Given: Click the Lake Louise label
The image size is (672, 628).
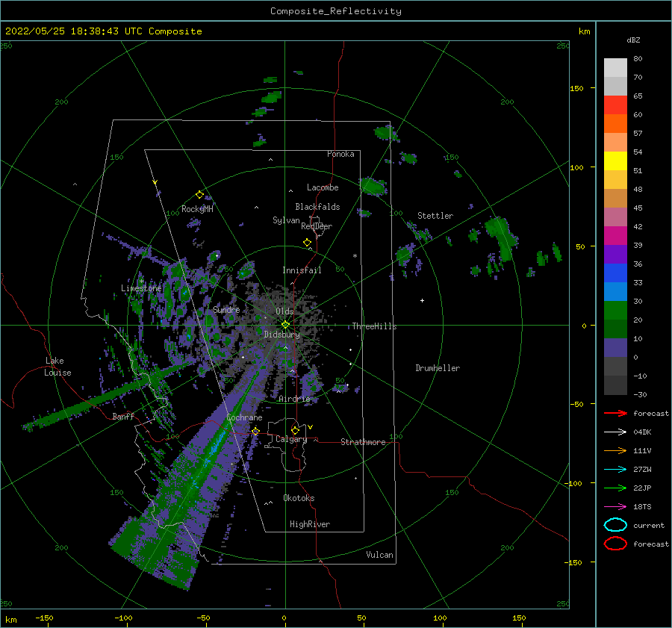Looking at the screenshot, I should [57, 367].
